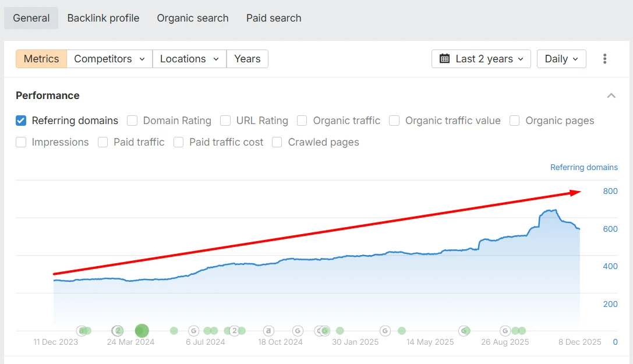Image resolution: width=633 pixels, height=364 pixels.
Task: Click the '11 Dec 2023' date label
Action: pyautogui.click(x=56, y=342)
